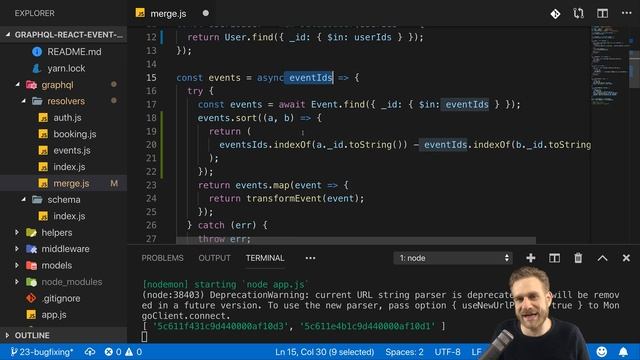Viewport: 640px width, 360px height.
Task: Expand the node_modules folder
Action: (x=17, y=282)
